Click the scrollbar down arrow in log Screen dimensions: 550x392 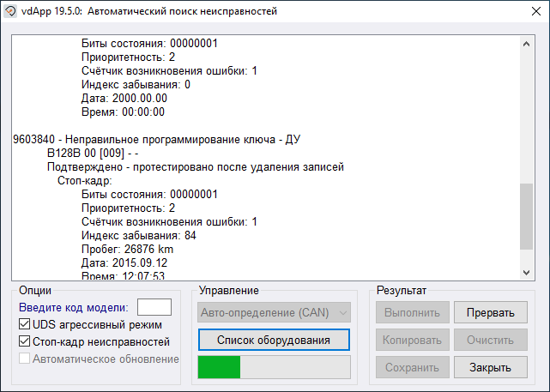[x=527, y=271]
